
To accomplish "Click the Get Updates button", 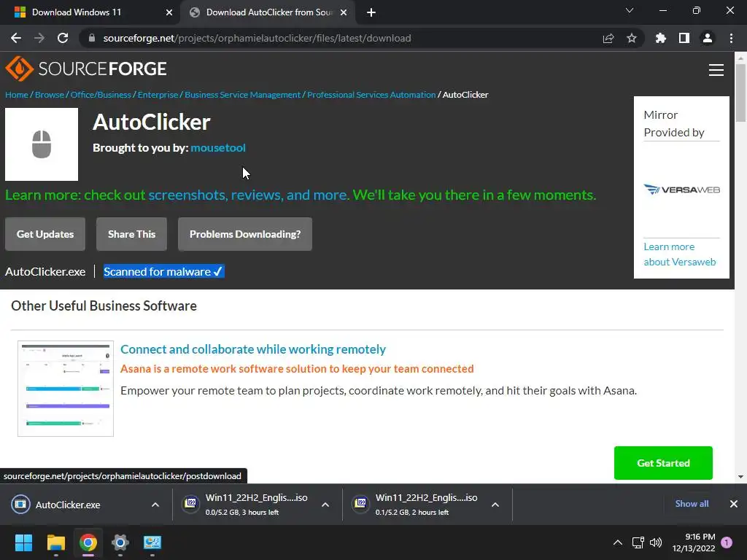I will pos(45,234).
